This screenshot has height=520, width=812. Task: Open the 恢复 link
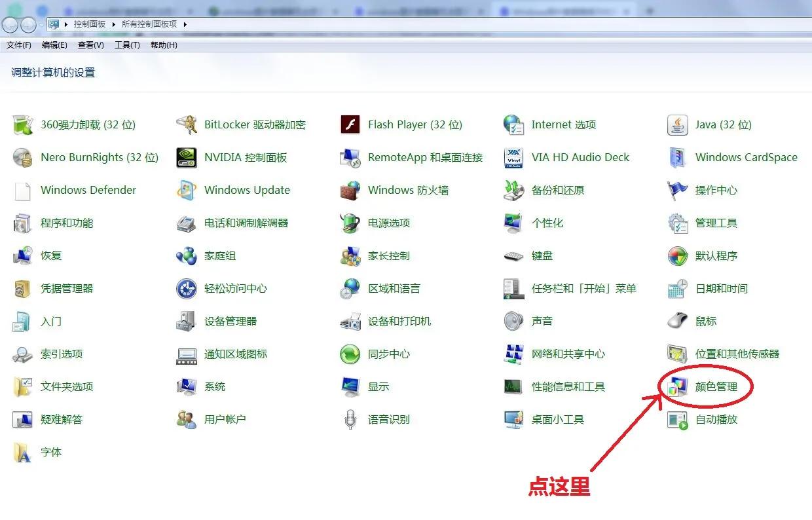pos(51,255)
